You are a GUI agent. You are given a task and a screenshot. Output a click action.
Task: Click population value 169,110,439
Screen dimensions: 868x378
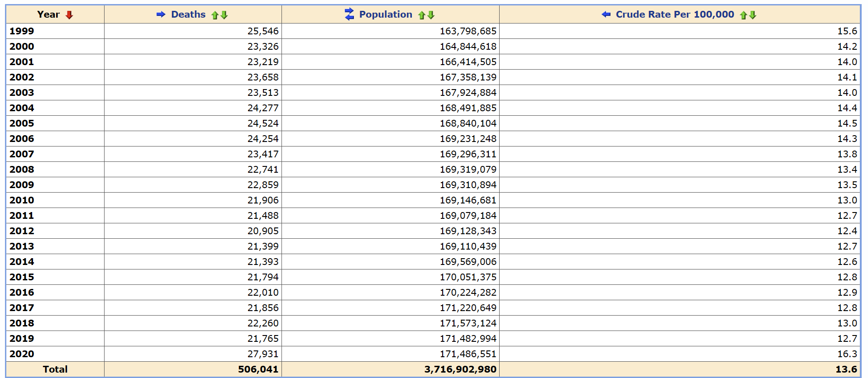pyautogui.click(x=468, y=246)
